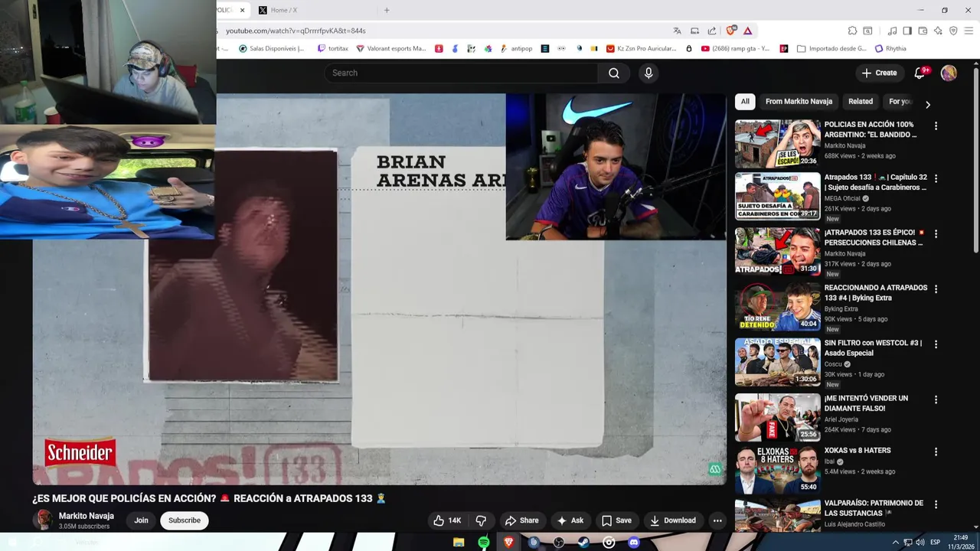Like the video with thumbs up
This screenshot has width=980, height=551.
click(447, 520)
